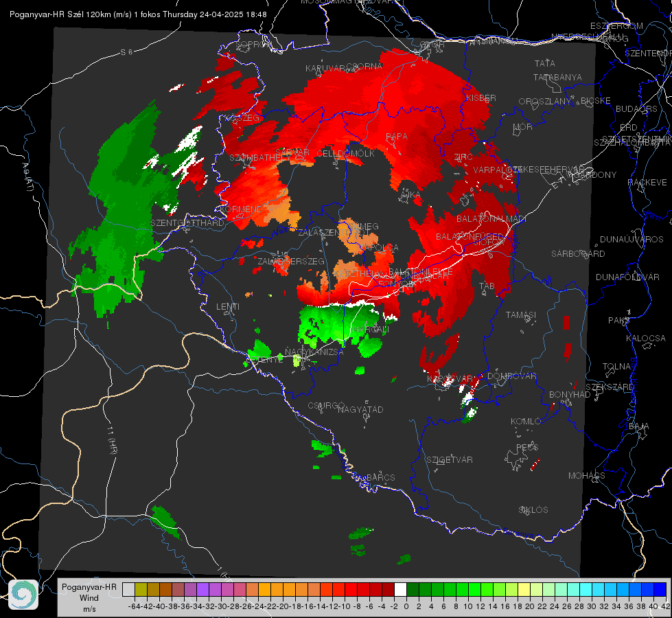The width and height of the screenshot is (672, 618).
Task: Click the S 6 road label
Action: click(x=126, y=52)
